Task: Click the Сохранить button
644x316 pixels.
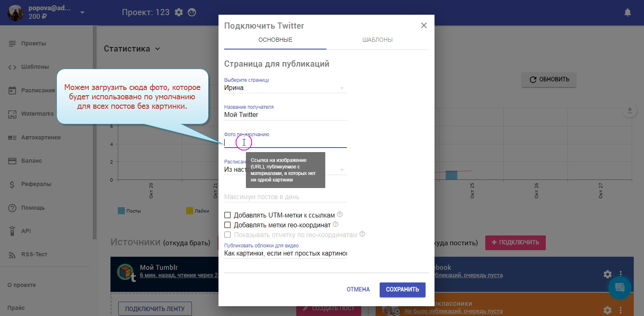Action: pos(402,289)
